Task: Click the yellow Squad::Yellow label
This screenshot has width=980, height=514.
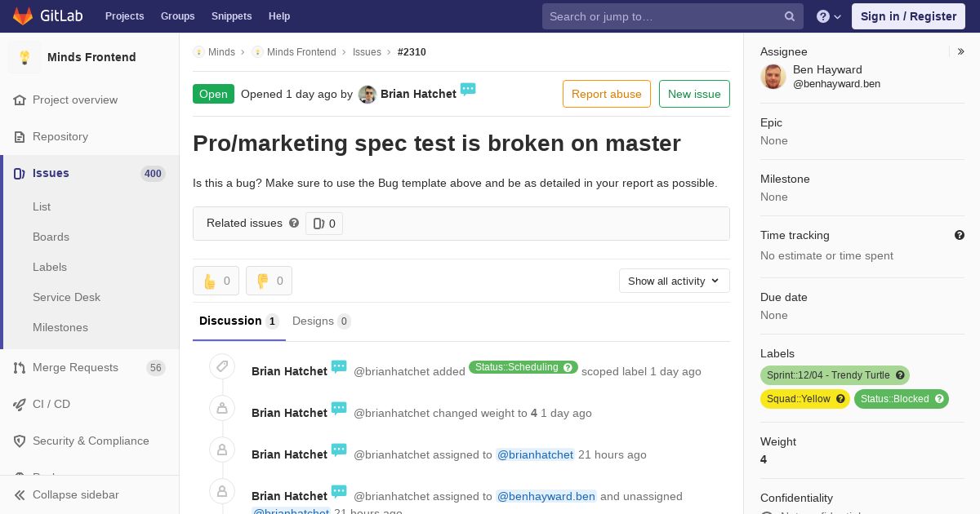Action: coord(805,399)
